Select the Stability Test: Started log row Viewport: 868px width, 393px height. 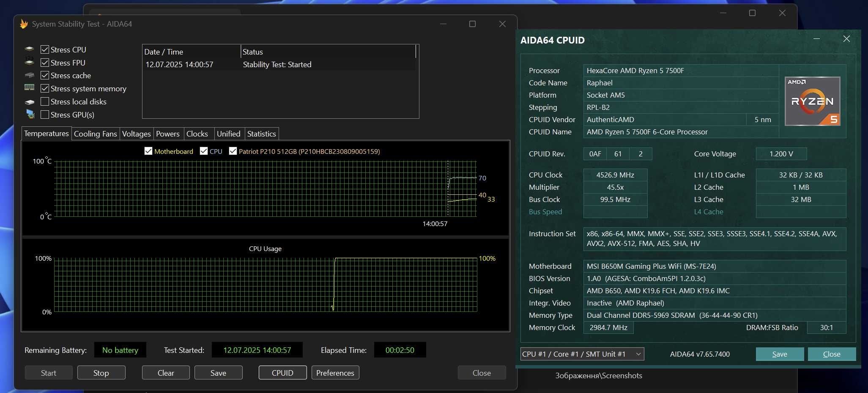279,65
